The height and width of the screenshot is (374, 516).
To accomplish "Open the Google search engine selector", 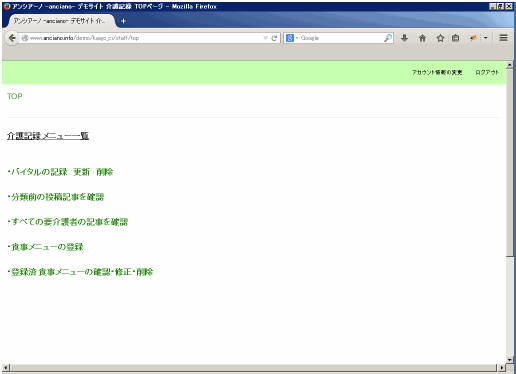I will click(292, 38).
